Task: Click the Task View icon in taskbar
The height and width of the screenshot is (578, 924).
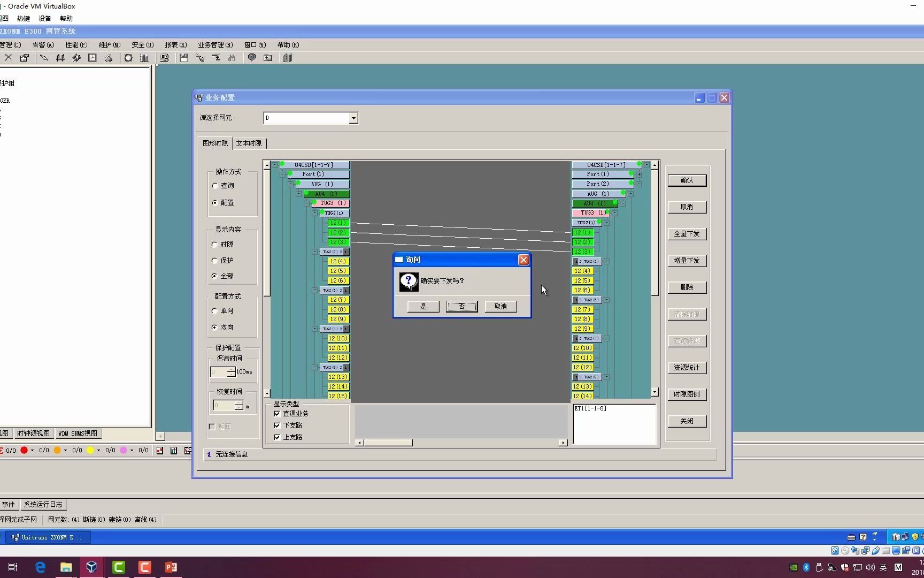Action: (x=13, y=567)
